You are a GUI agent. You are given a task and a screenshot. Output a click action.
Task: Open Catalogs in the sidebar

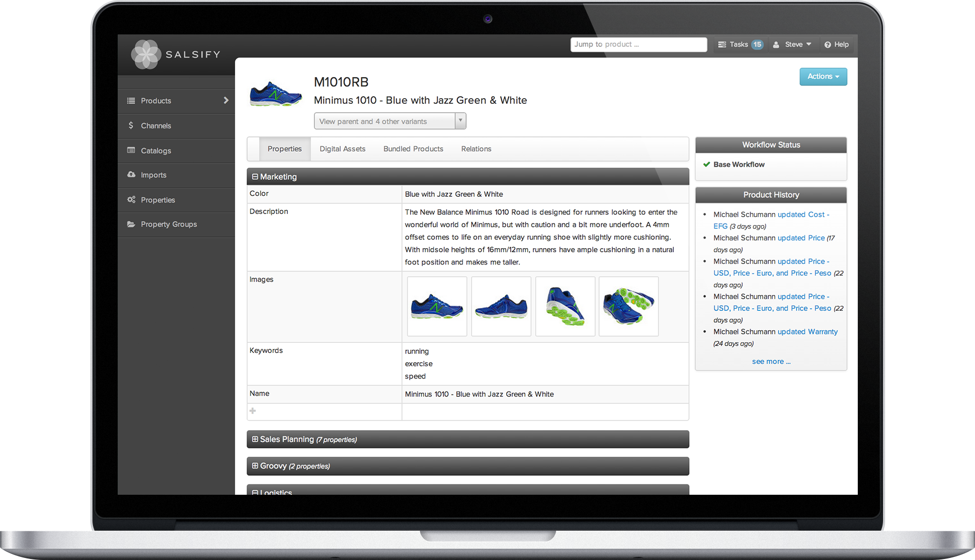pyautogui.click(x=176, y=151)
